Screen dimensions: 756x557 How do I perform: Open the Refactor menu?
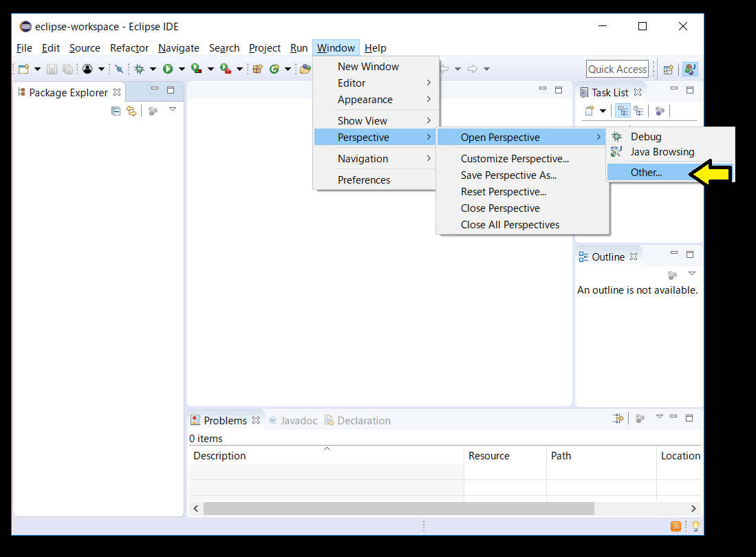(129, 48)
